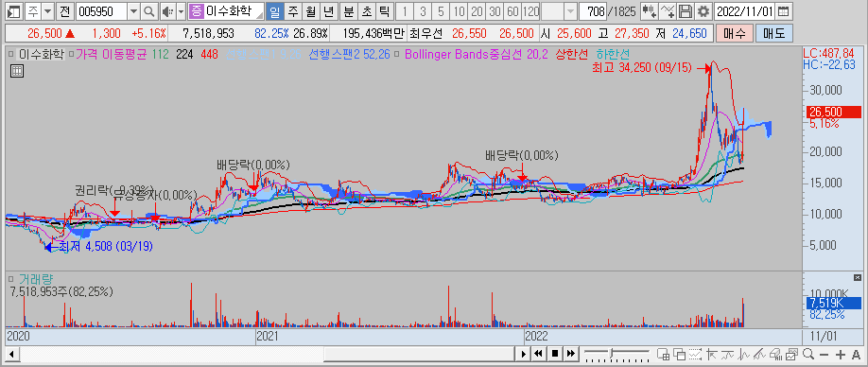This screenshot has width=868, height=367.
Task: Open the calendar date picker icon
Action: 782,11
